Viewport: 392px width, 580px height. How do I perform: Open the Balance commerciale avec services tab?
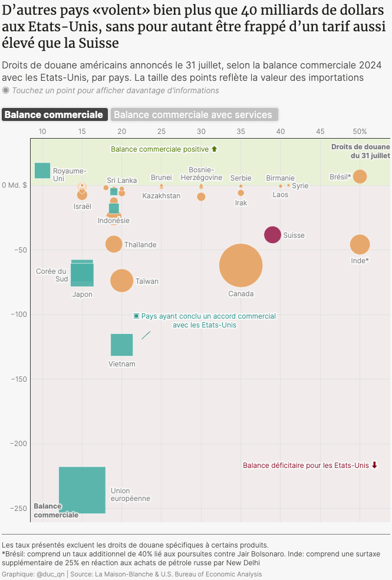(x=195, y=114)
